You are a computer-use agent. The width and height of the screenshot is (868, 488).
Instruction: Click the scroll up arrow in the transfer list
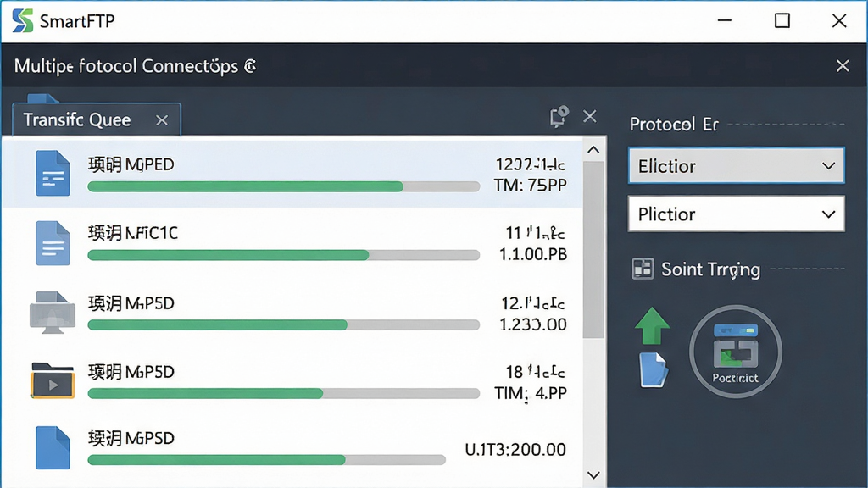point(593,150)
